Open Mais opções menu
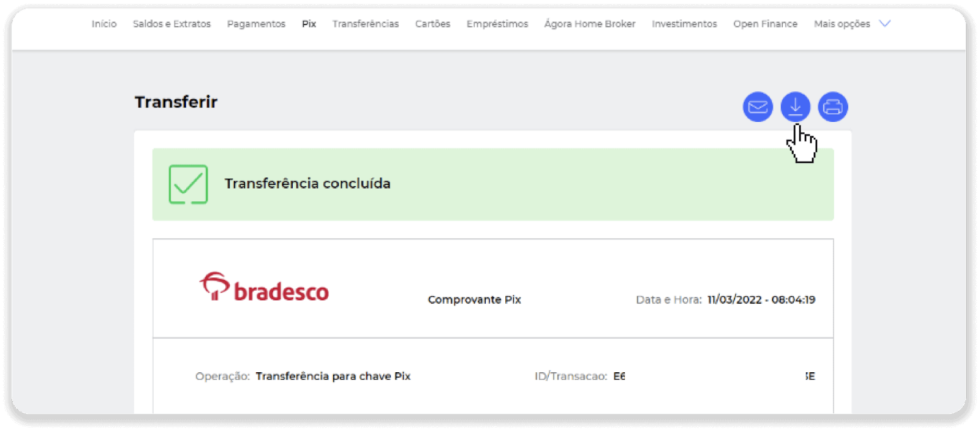The height and width of the screenshot is (431, 980). 842,24
